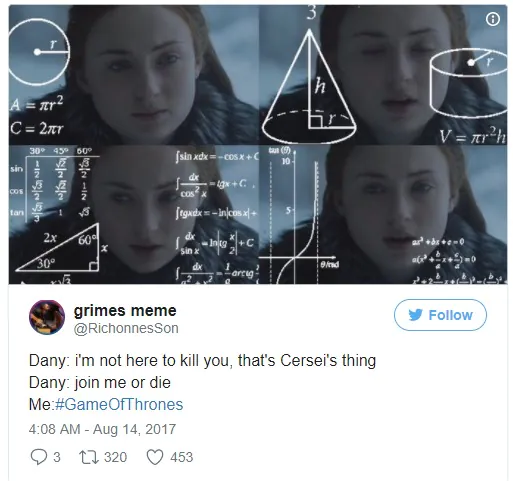Like the tweet with the heart icon

(155, 457)
